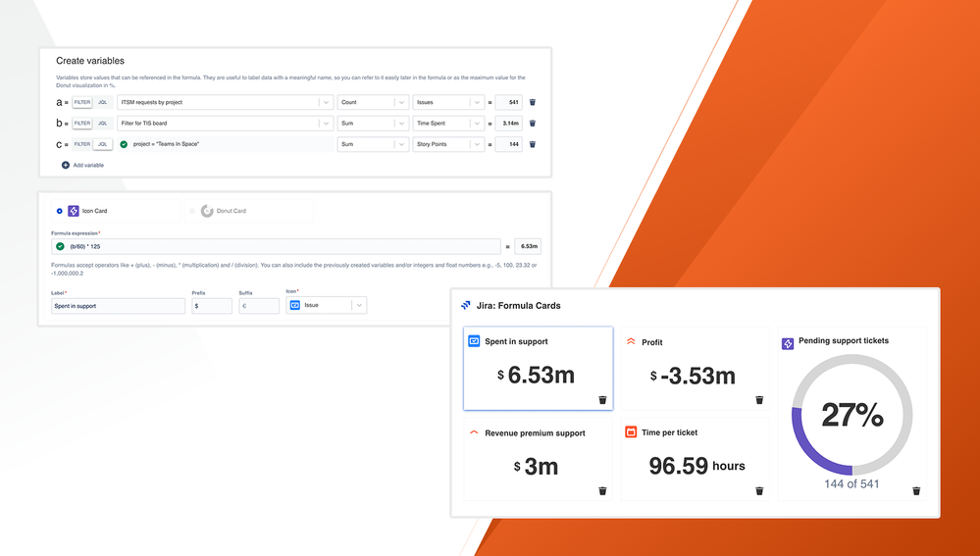Click the Label input with Spent in support

click(118, 306)
